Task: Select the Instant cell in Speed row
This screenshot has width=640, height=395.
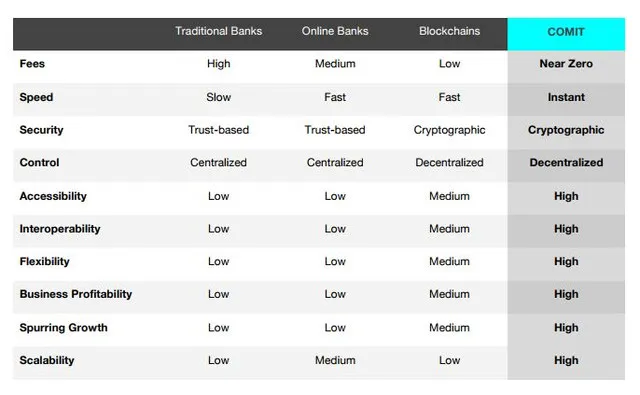Action: (x=566, y=97)
